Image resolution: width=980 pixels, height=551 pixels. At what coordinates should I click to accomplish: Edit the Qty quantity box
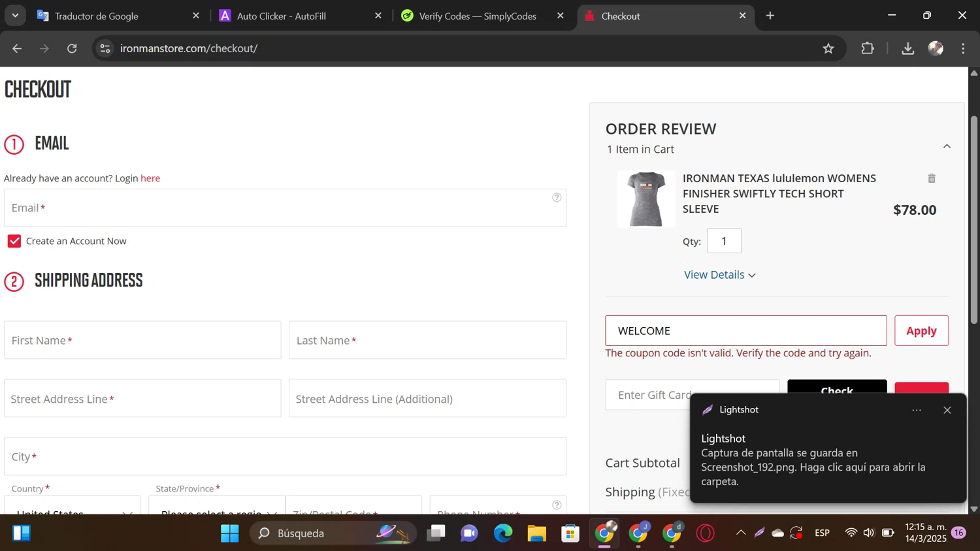coord(724,241)
